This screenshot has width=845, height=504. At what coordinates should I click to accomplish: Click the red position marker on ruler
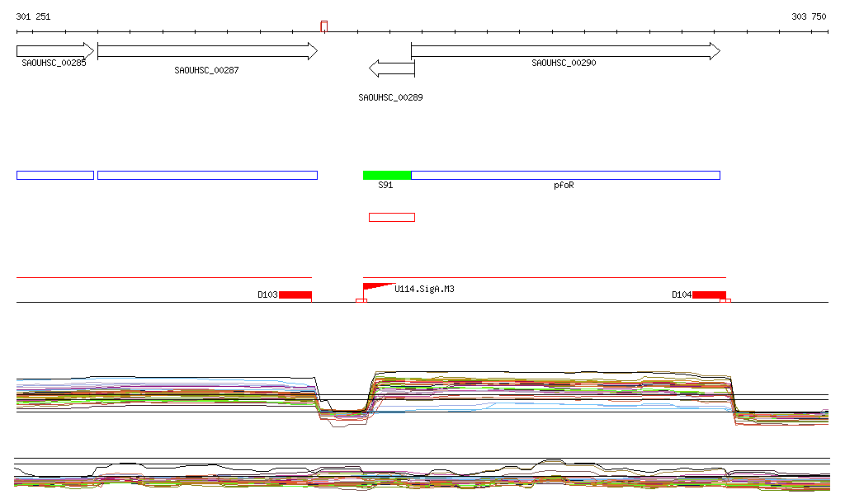click(x=324, y=26)
